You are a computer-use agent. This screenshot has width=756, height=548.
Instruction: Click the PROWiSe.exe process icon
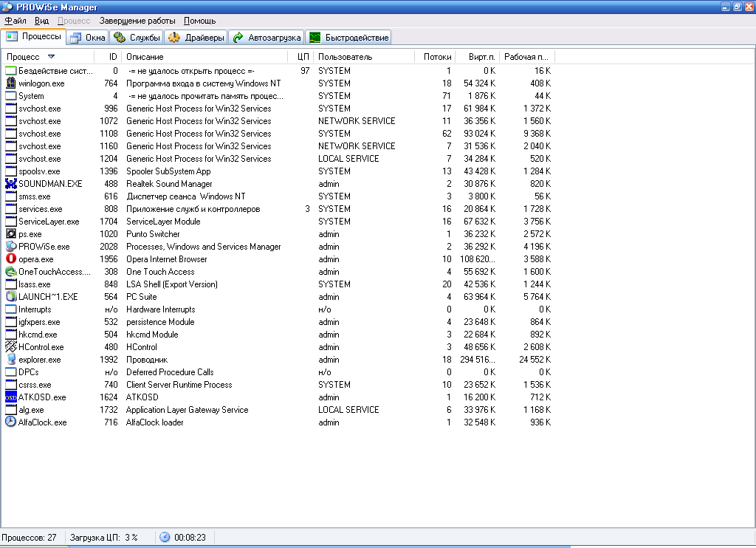(x=10, y=246)
